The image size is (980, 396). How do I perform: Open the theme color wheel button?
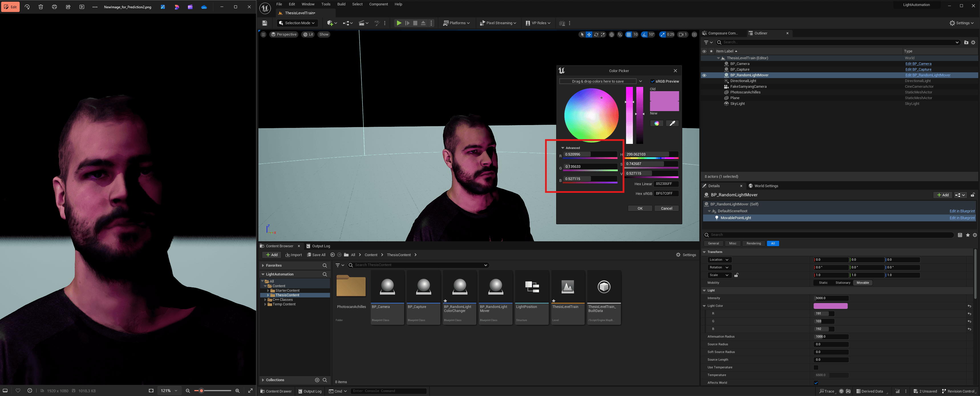[x=657, y=123]
